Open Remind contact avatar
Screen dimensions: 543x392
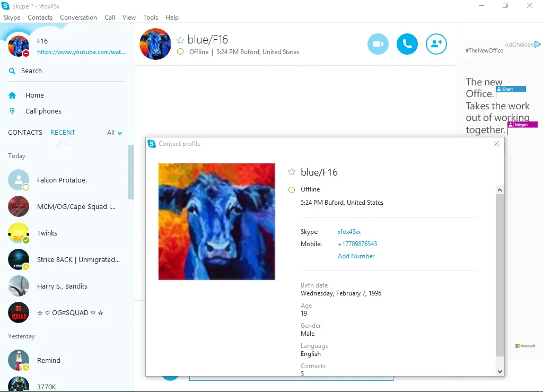[x=19, y=360]
